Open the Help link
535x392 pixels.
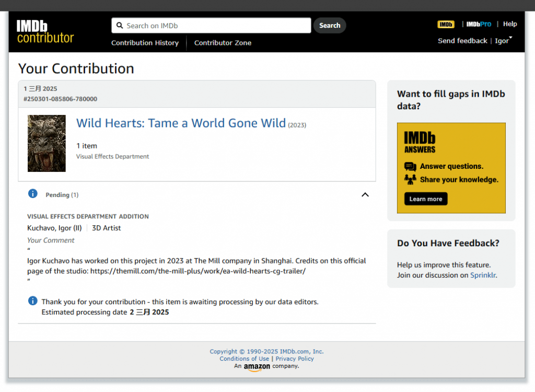pyautogui.click(x=510, y=24)
